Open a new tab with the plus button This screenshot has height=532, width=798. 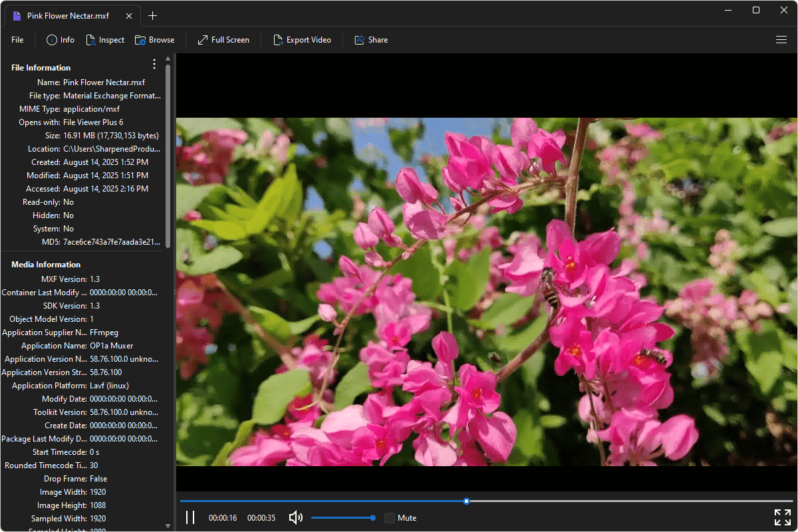(x=152, y=15)
